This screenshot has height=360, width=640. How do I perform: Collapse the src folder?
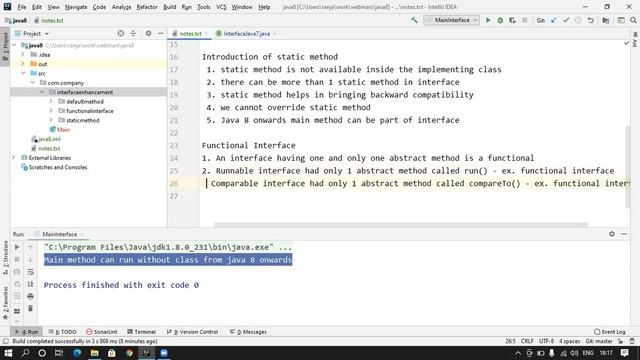point(23,73)
